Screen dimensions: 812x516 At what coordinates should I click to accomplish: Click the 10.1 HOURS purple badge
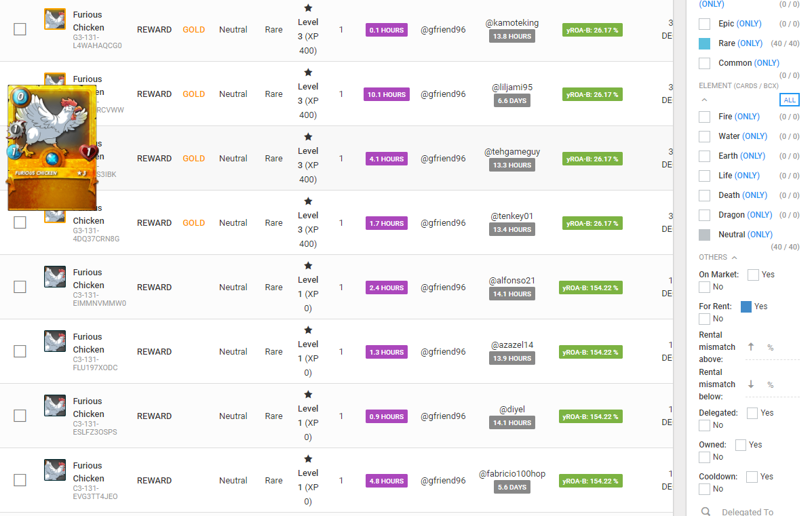386,94
